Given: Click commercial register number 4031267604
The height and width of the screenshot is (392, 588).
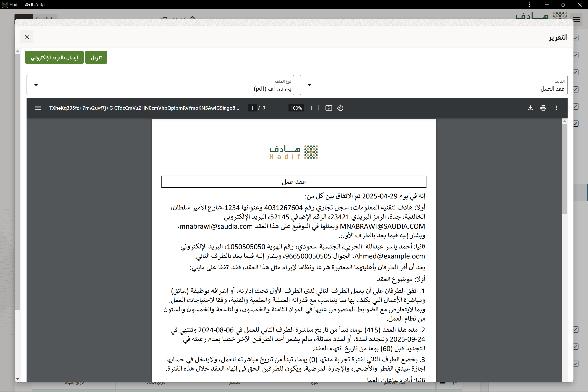Looking at the screenshot, I should click(x=283, y=208).
